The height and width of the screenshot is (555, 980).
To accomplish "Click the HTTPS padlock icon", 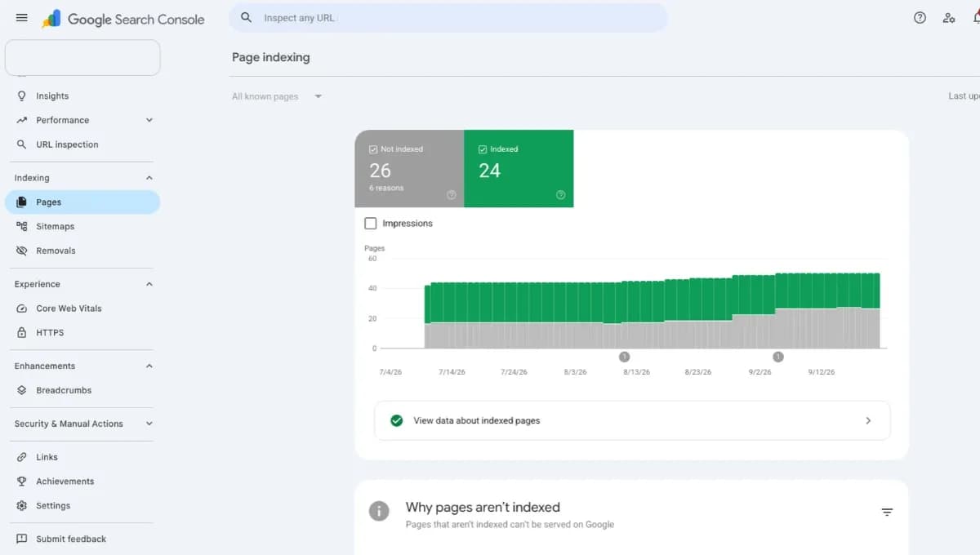I will [x=22, y=332].
